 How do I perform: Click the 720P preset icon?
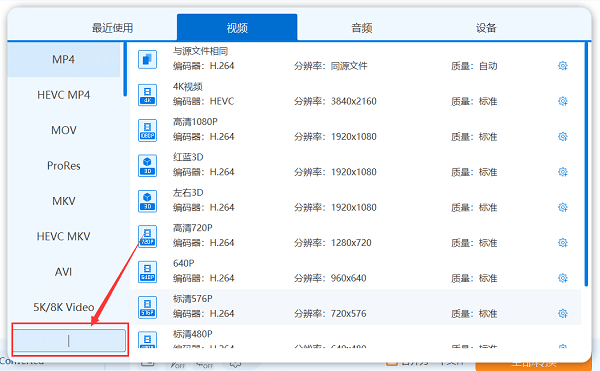point(147,236)
